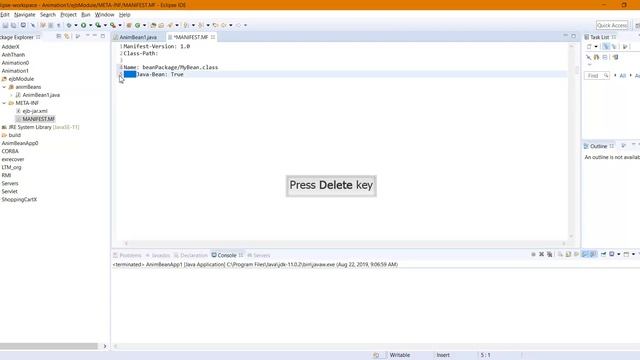
Task: Click status bar icon left of Writable
Action: click(x=376, y=355)
